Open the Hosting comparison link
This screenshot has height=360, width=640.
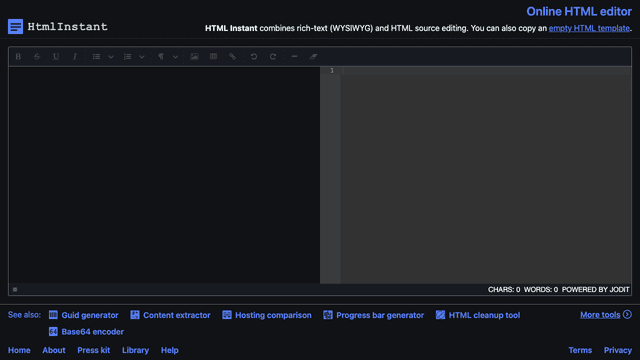click(x=273, y=315)
